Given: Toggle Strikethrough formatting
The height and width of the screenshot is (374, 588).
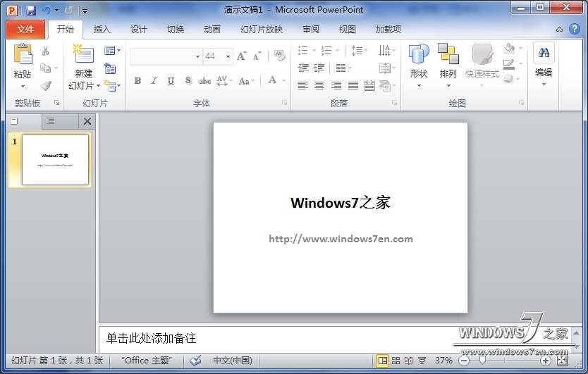Looking at the screenshot, I should click(204, 80).
